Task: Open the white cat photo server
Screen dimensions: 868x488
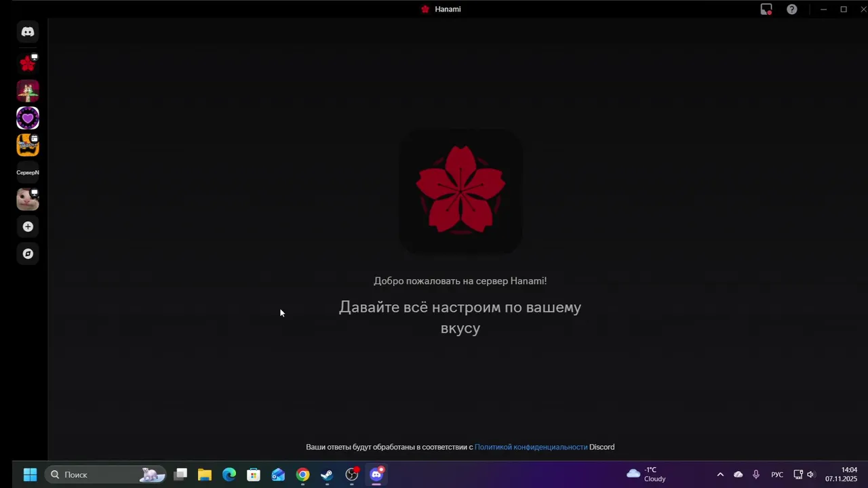Action: (x=28, y=199)
